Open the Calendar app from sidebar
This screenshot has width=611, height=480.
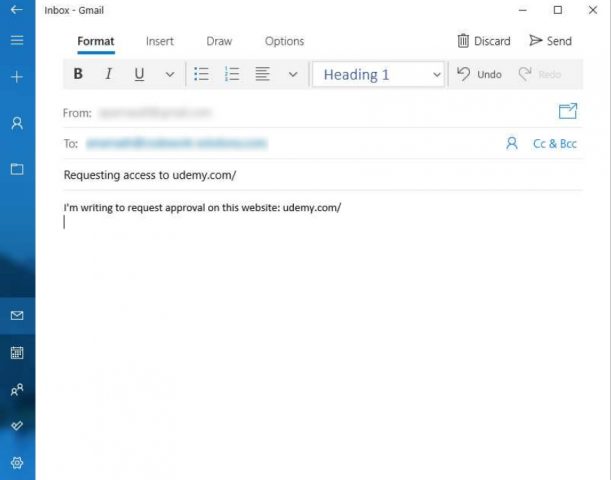point(17,353)
